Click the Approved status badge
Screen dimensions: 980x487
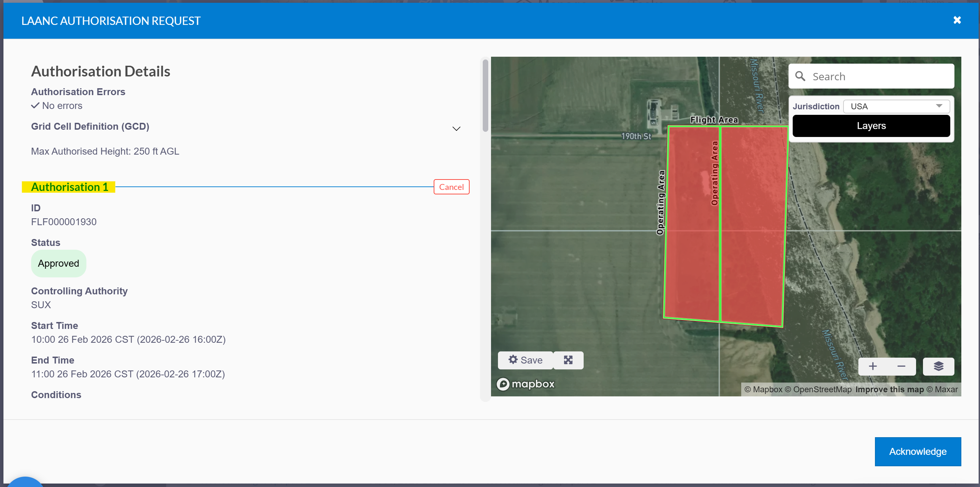click(59, 264)
